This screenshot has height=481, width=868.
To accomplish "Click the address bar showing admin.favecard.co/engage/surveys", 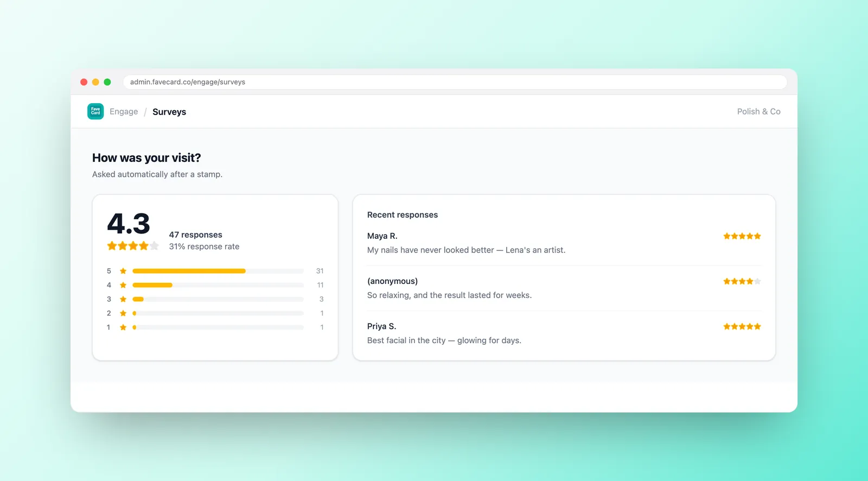I will point(455,82).
